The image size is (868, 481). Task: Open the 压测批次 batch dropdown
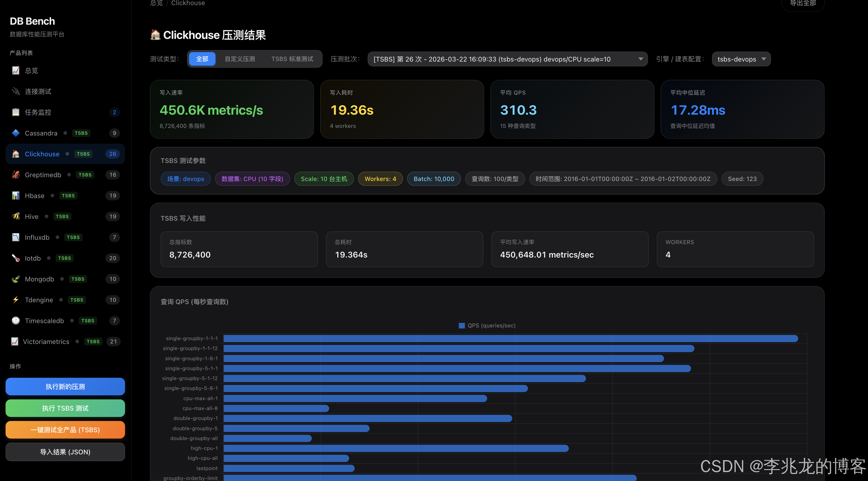click(x=507, y=59)
